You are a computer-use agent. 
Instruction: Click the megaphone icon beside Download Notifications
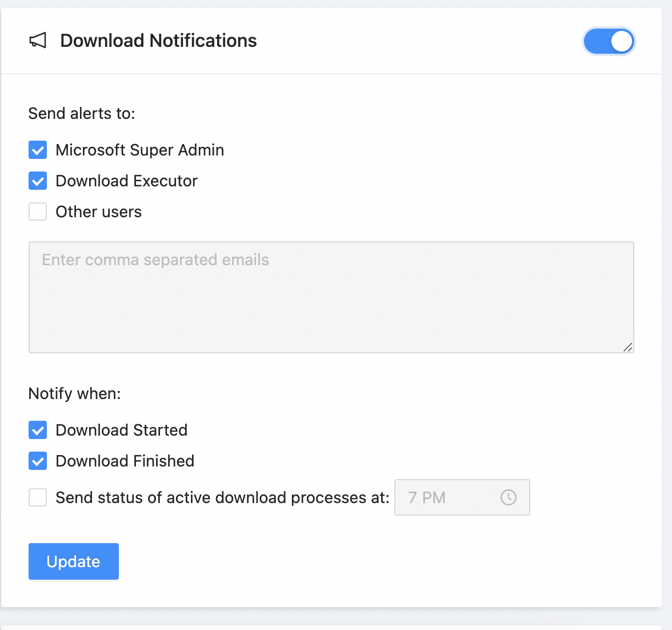point(38,41)
